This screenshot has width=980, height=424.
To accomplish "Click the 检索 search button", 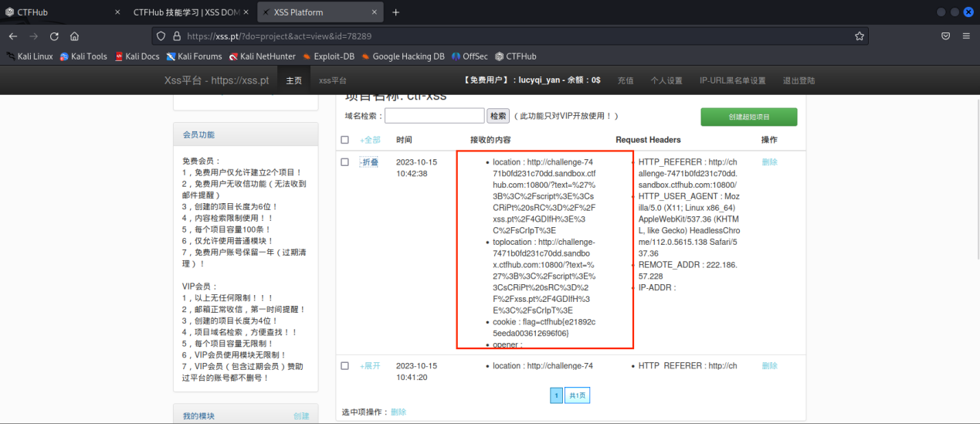I will tap(498, 116).
